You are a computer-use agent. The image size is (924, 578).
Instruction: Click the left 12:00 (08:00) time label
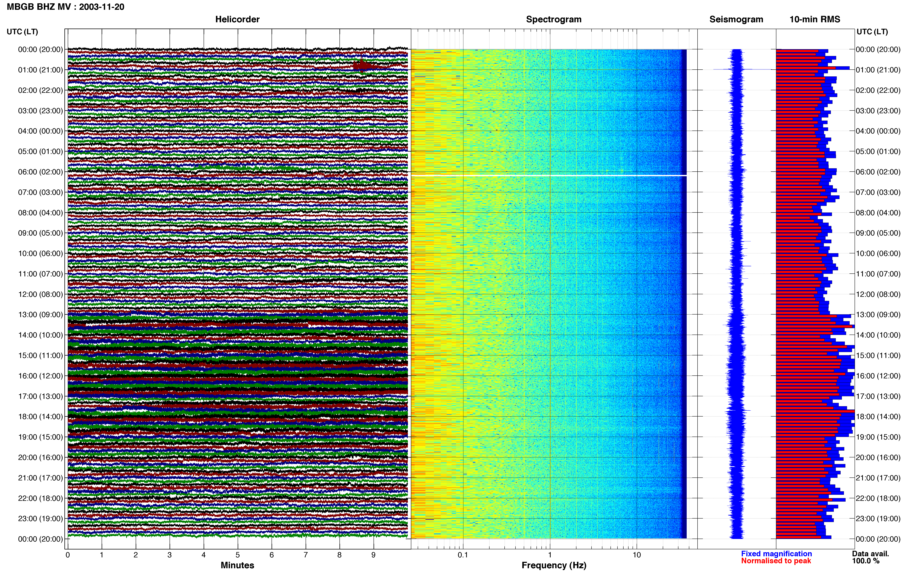(41, 294)
